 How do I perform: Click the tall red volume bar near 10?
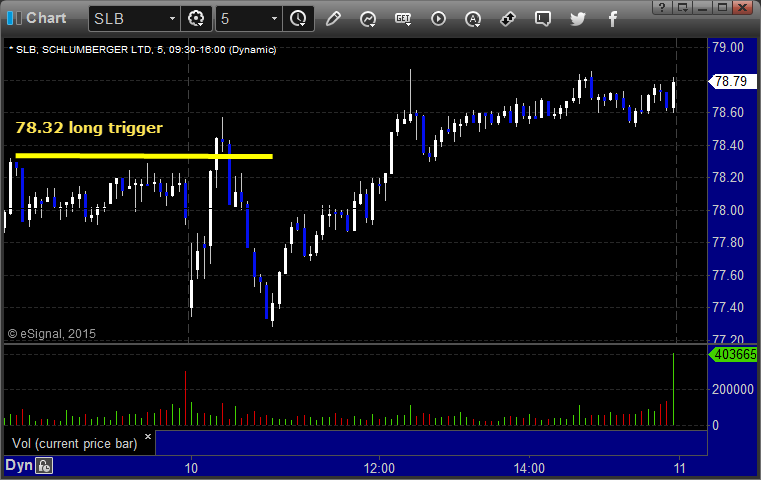(185, 398)
